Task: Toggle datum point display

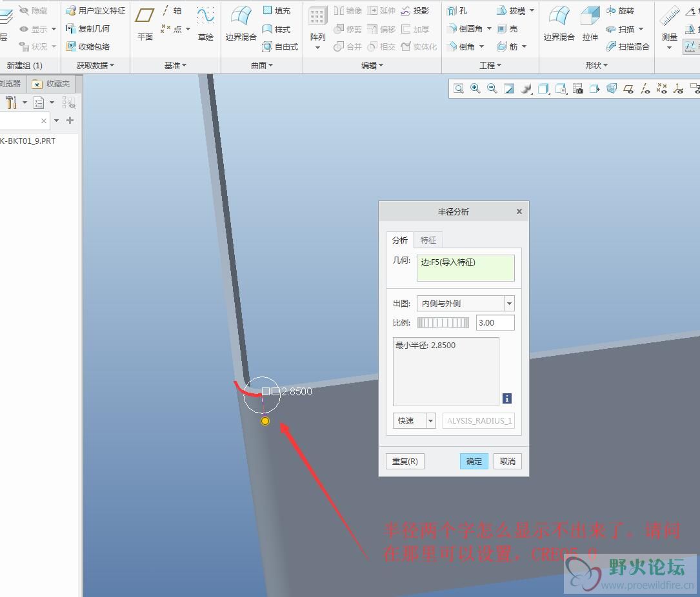Action: (x=661, y=88)
